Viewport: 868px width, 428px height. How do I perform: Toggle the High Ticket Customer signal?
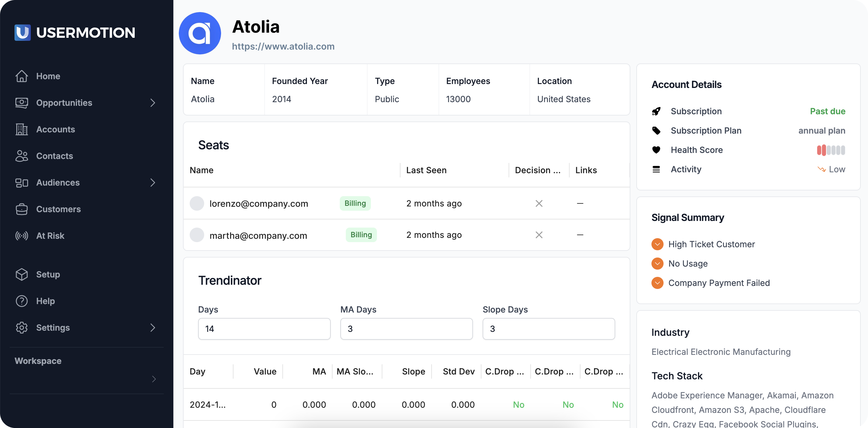click(657, 244)
